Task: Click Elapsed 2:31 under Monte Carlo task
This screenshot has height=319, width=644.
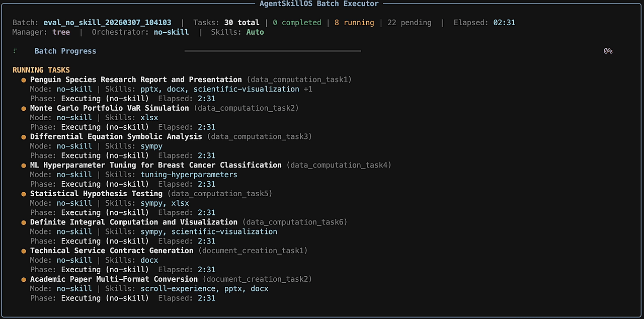Action: click(187, 127)
